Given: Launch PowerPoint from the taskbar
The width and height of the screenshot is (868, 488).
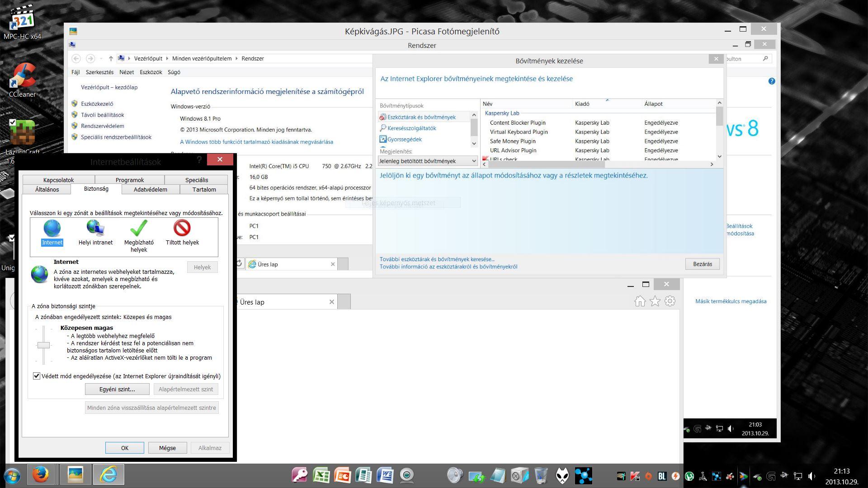Looking at the screenshot, I should [x=342, y=475].
